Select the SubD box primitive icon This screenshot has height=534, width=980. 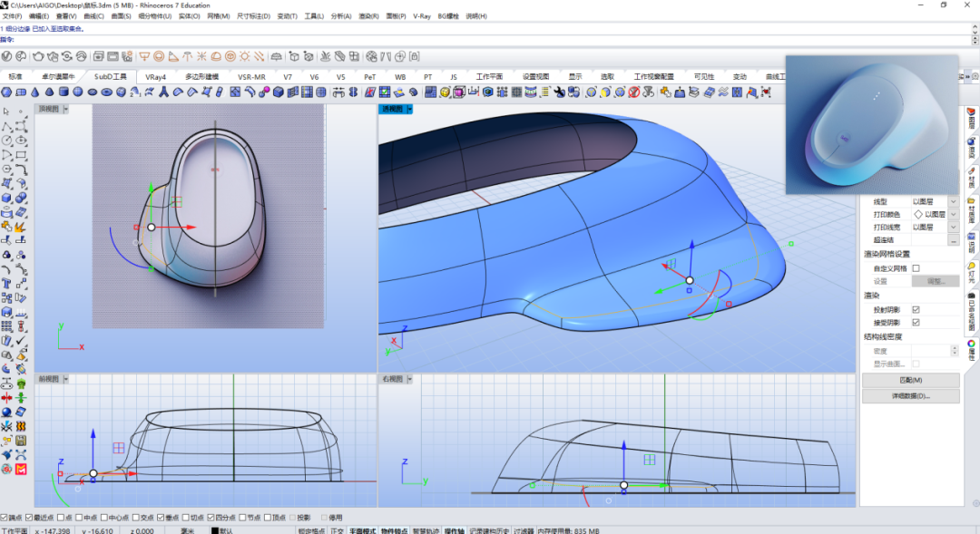6,92
